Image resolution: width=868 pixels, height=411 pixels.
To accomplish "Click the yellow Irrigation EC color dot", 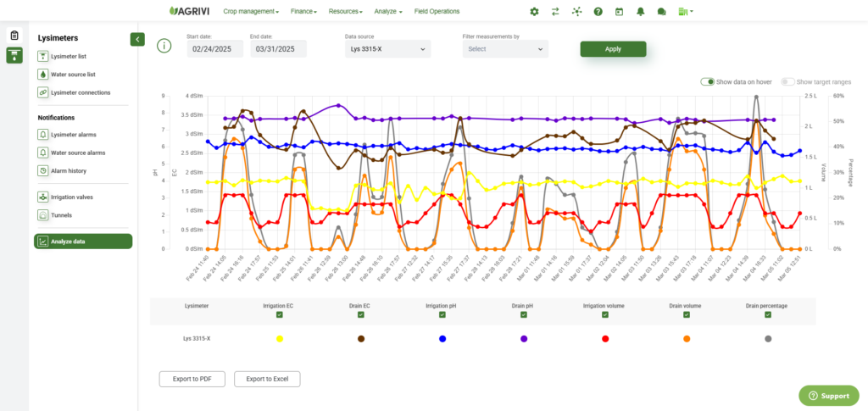I will click(x=280, y=338).
